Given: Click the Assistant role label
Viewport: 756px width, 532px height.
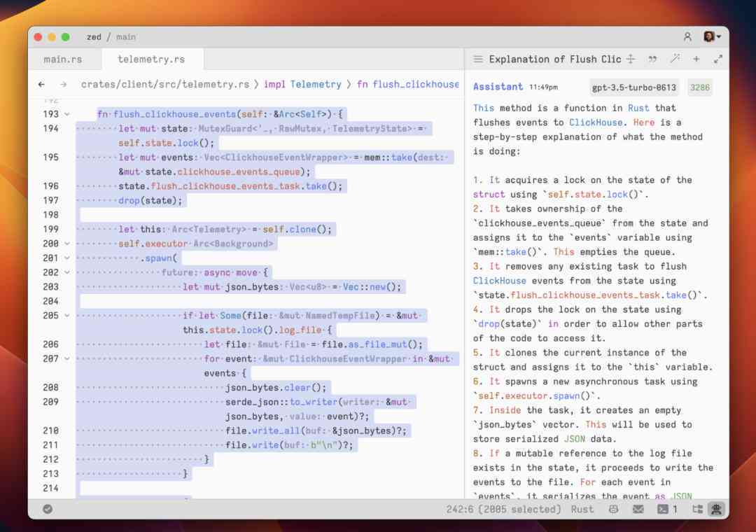Looking at the screenshot, I should click(x=498, y=87).
